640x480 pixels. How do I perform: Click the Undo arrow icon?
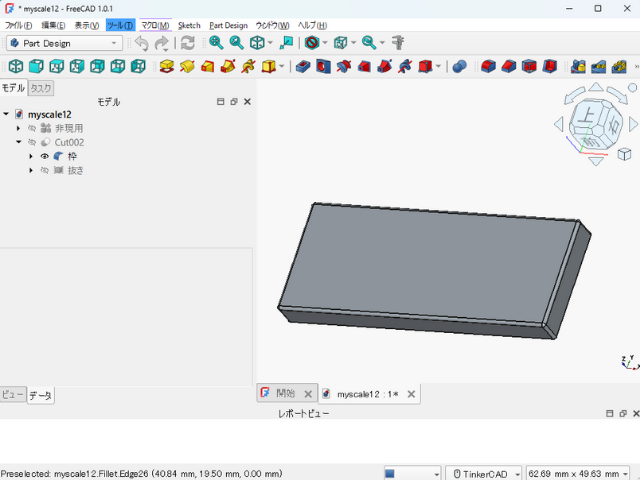141,43
